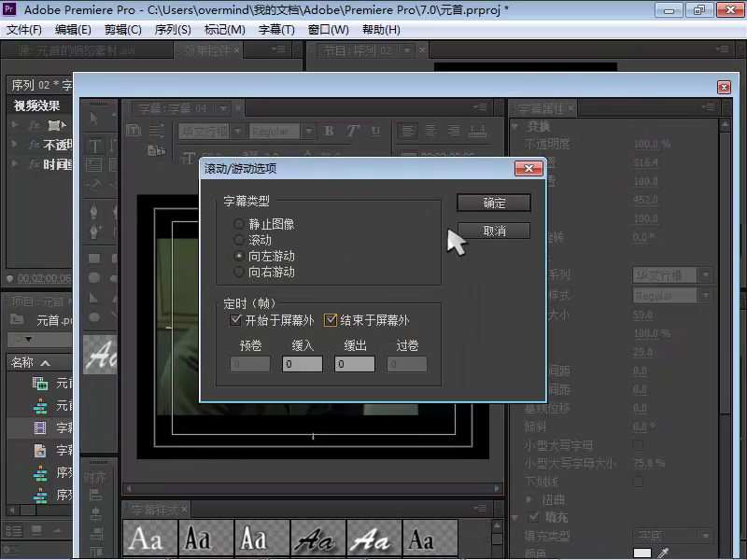Viewport: 747px width, 560px height.
Task: Click the white fill color swatch
Action: 642,553
